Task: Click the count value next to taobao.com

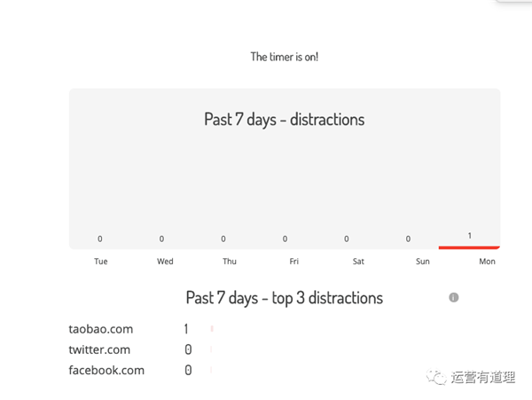Action: 187,329
